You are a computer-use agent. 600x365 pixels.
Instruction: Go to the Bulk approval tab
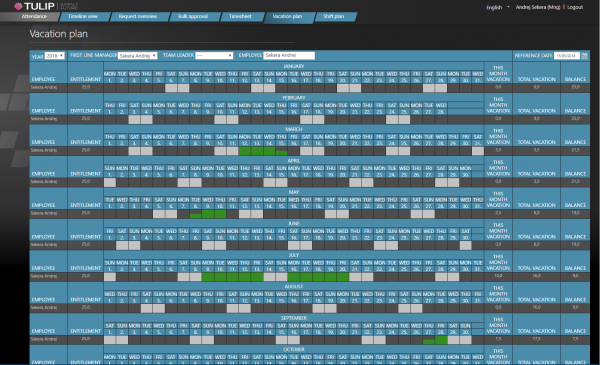pos(193,16)
